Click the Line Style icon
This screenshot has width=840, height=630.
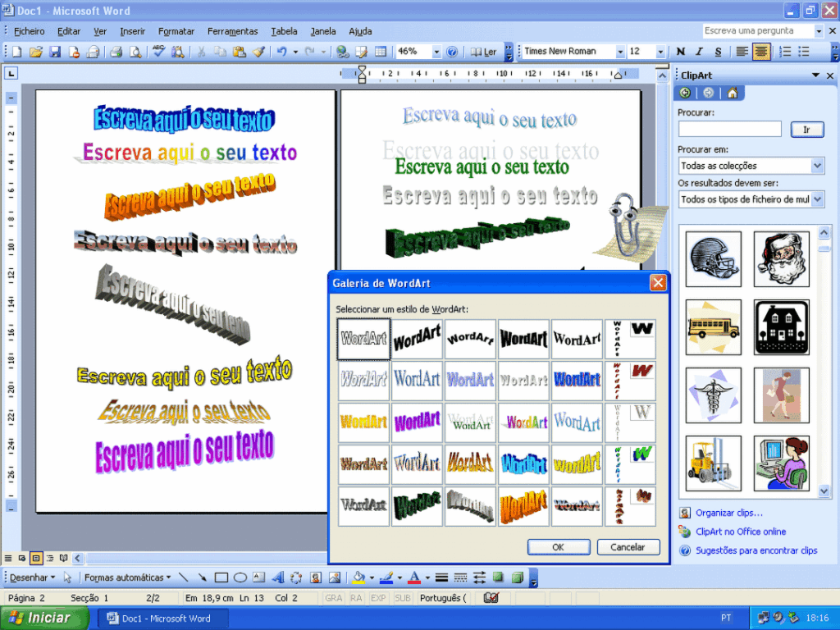click(x=441, y=577)
